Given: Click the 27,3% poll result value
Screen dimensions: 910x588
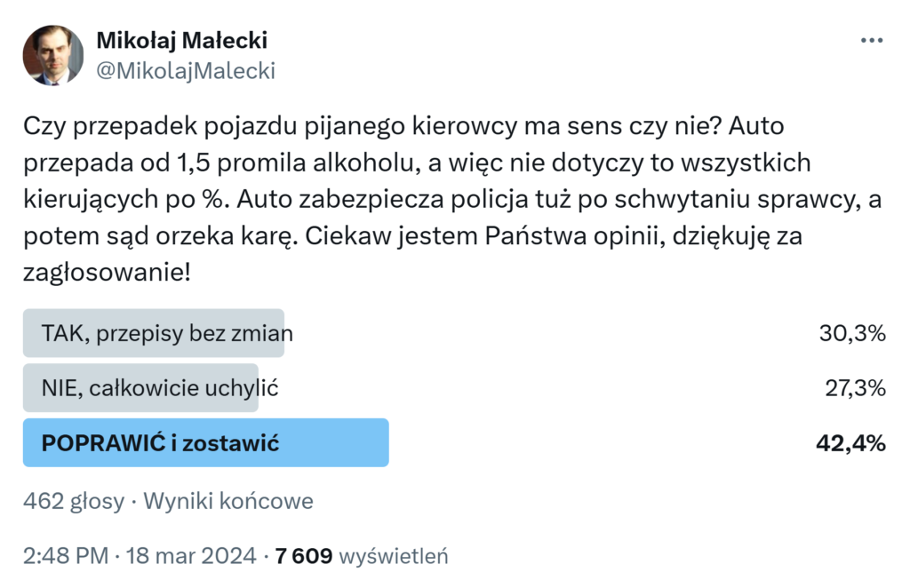Looking at the screenshot, I should (851, 387).
